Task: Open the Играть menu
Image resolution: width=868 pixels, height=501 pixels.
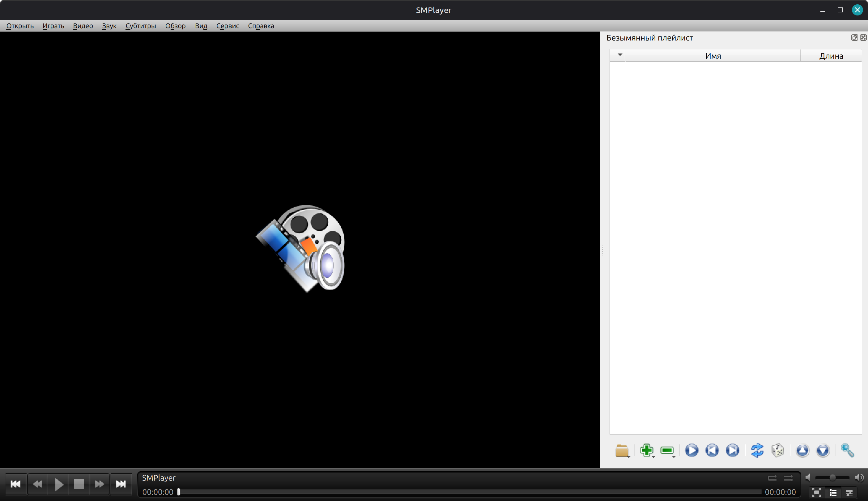Action: (53, 26)
